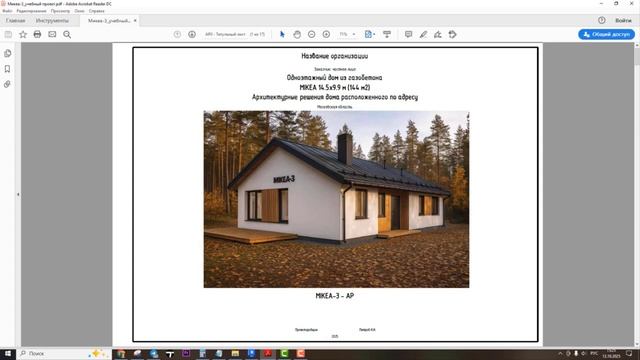Open the page thumbnails panel
This screenshot has width=640, height=360.
(x=7, y=53)
